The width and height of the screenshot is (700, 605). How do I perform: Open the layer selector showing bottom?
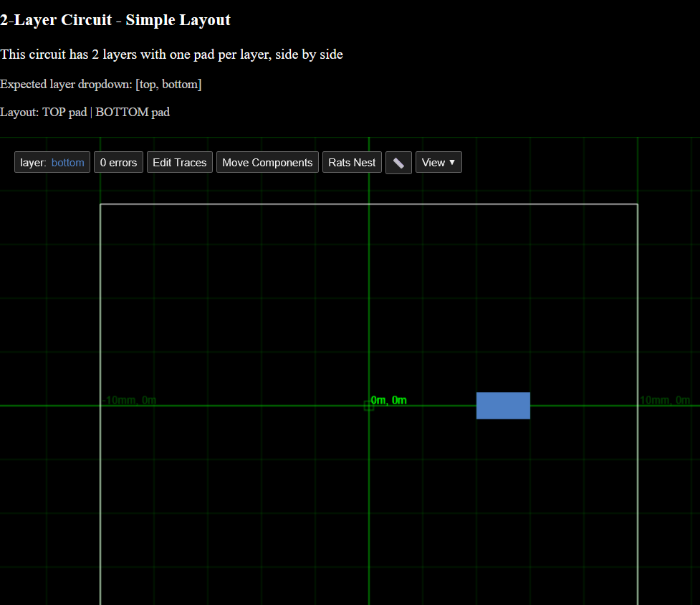(x=52, y=163)
